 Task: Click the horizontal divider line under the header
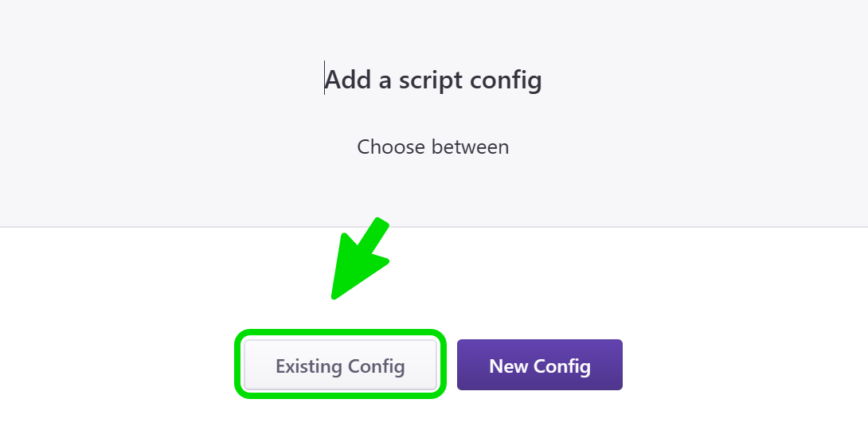pyautogui.click(x=637, y=227)
